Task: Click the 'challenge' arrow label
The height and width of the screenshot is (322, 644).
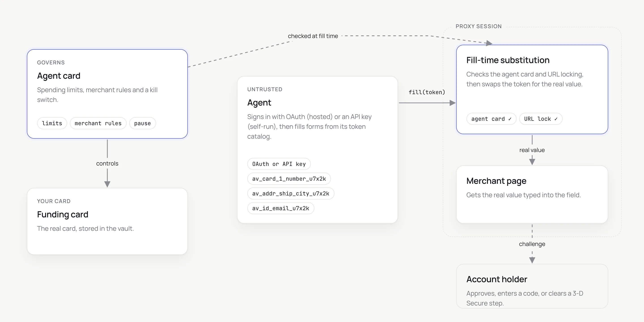Action: (532, 244)
